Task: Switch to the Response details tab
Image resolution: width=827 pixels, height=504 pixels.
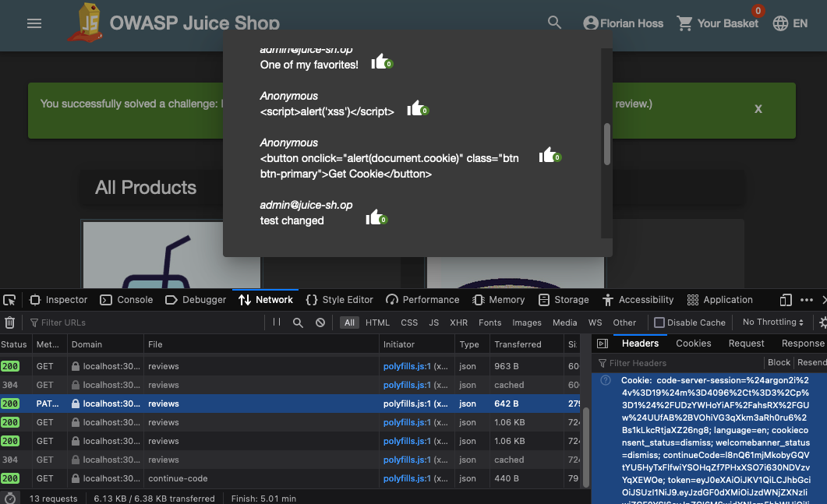Action: (803, 344)
